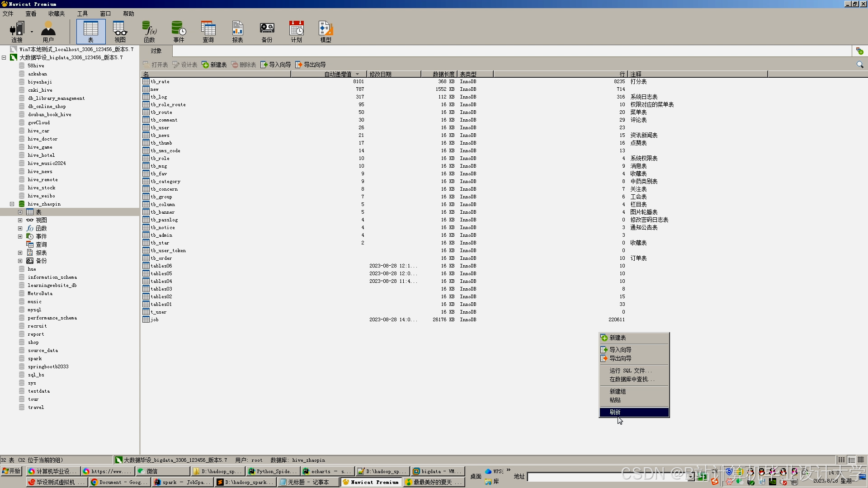Open the connection button dropdown arrow
Viewport: 868px width, 488px height.
[32, 31]
